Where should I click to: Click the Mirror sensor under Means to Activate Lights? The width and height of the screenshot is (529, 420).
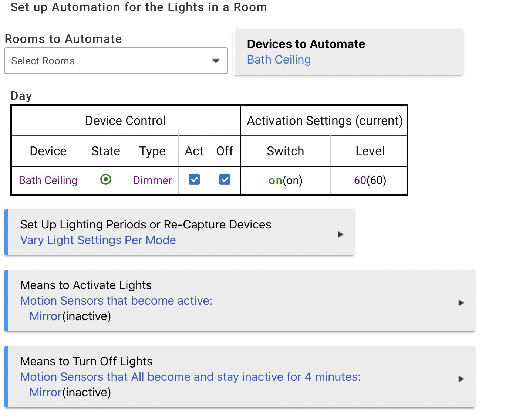[46, 316]
